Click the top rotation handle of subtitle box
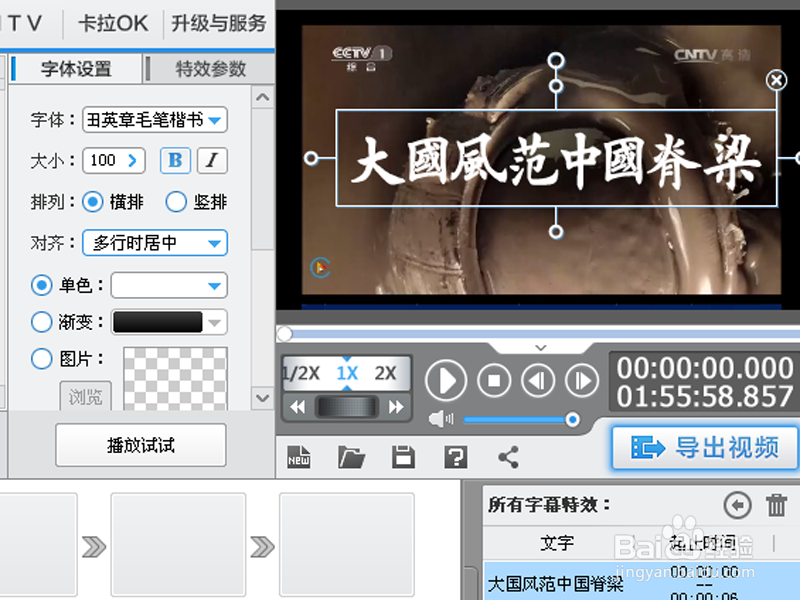The height and width of the screenshot is (600, 800). 556,61
